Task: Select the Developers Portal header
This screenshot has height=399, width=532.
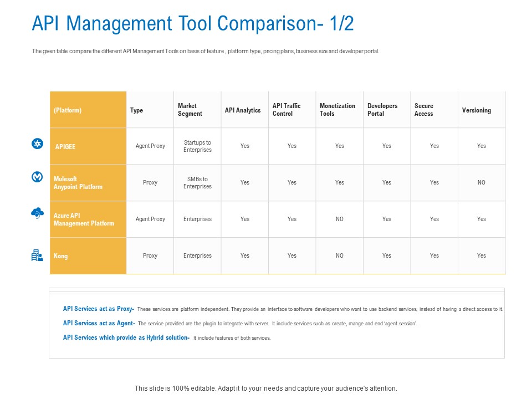Action: pyautogui.click(x=387, y=110)
